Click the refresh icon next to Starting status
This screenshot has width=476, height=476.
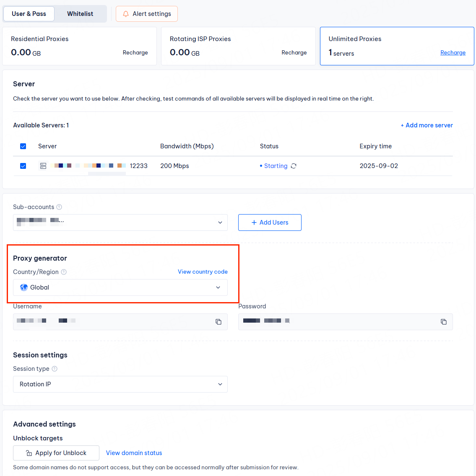click(294, 166)
